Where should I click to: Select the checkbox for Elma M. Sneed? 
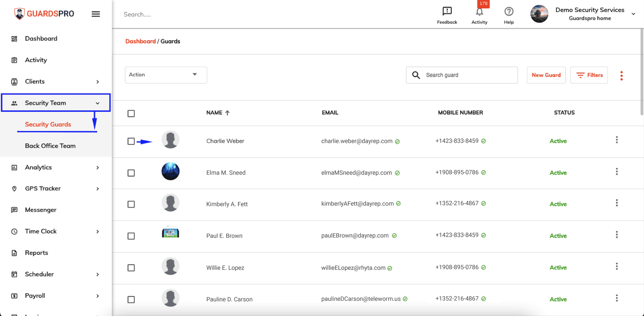pyautogui.click(x=131, y=173)
